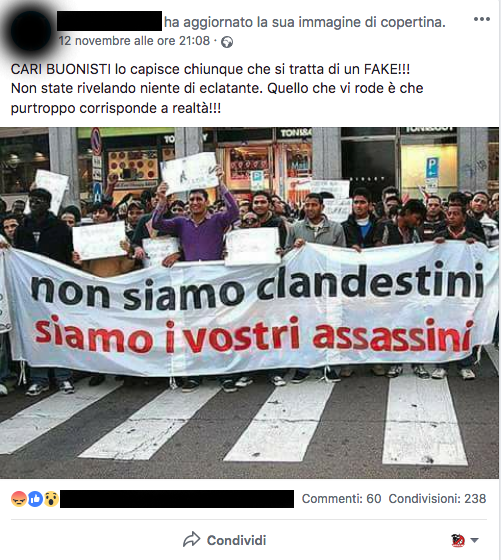This screenshot has height=560, width=501.
Task: Click the blue like reaction icon
Action: pyautogui.click(x=35, y=499)
